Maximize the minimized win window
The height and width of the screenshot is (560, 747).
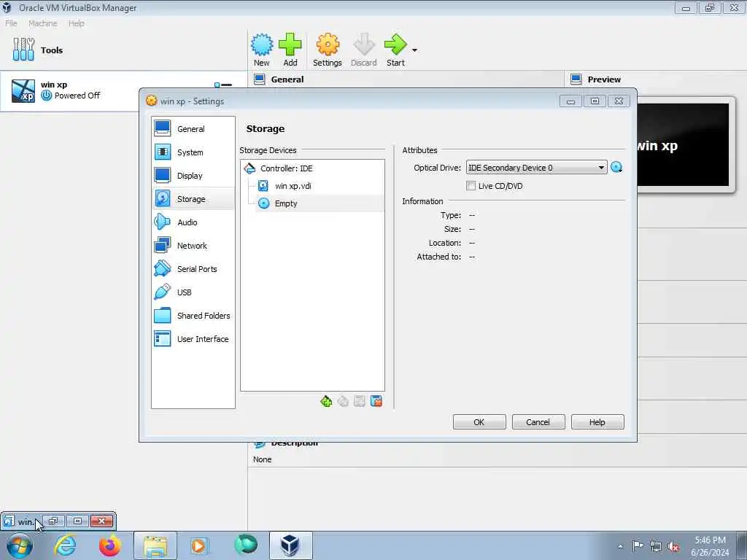tap(77, 521)
